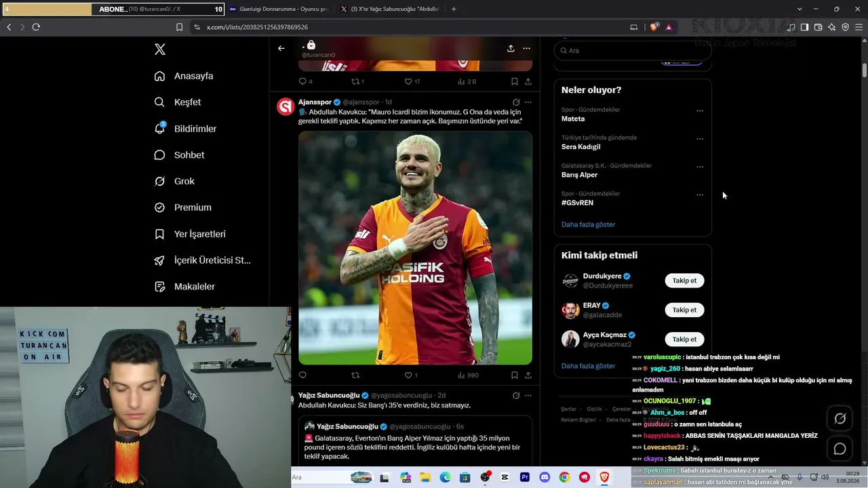Open Brave Leo AI sparkle icon
The height and width of the screenshot is (488, 868).
[x=832, y=27]
